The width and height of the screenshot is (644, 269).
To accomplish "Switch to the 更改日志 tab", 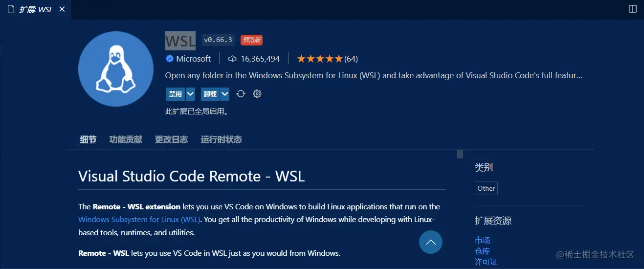I will 171,139.
